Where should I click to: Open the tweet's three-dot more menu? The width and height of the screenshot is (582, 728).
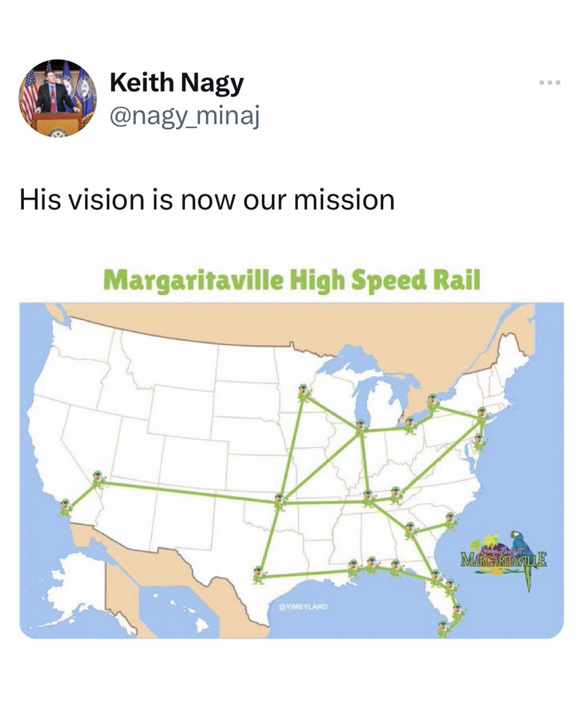[x=550, y=83]
